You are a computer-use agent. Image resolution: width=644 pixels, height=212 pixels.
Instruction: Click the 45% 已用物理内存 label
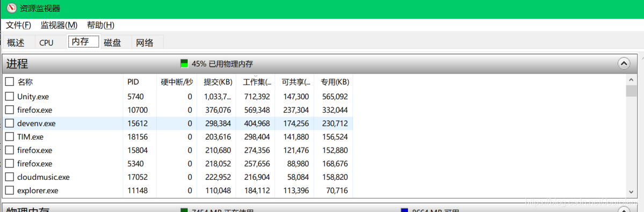coord(222,64)
